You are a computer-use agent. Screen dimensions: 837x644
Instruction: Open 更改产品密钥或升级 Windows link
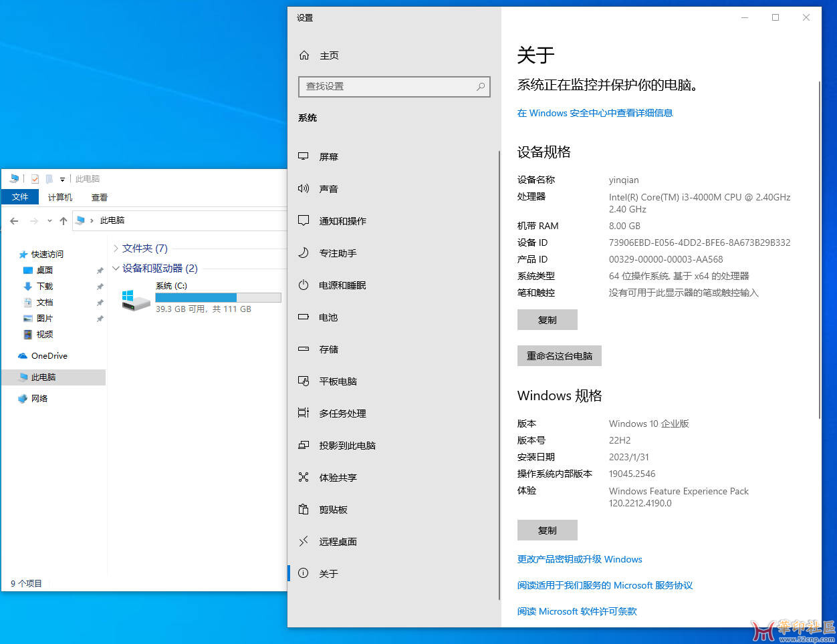pos(580,559)
